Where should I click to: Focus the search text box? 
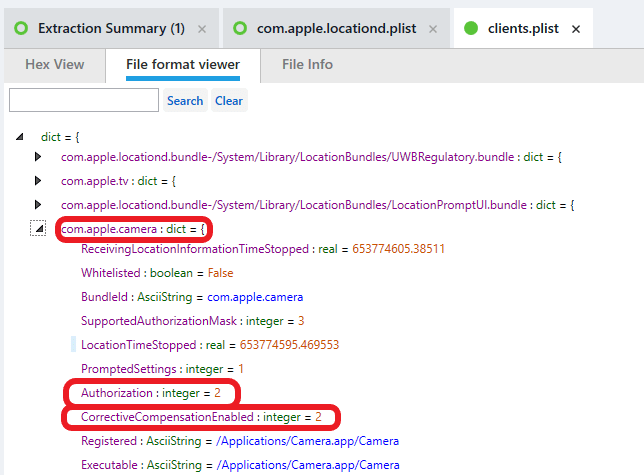pyautogui.click(x=84, y=100)
